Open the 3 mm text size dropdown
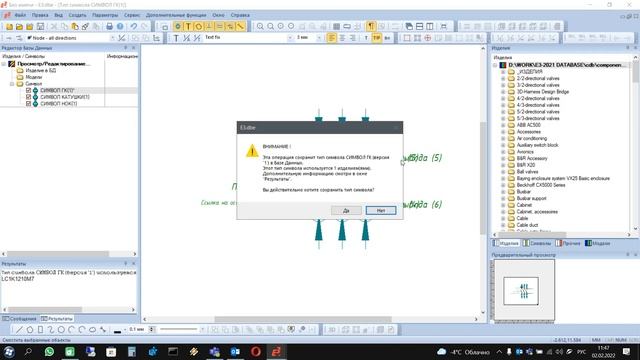The image size is (640, 360). 319,38
